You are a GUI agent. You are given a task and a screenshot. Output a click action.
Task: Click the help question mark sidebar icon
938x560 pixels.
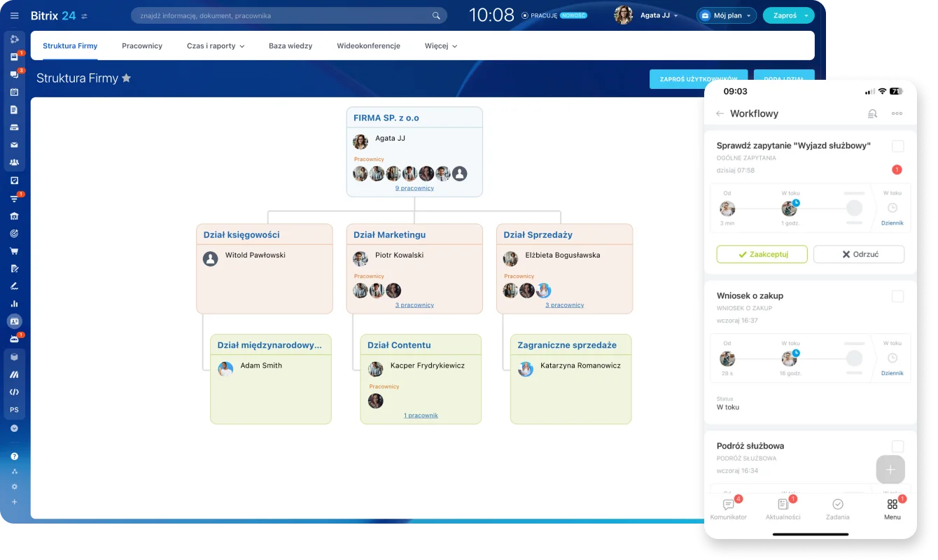click(x=14, y=456)
